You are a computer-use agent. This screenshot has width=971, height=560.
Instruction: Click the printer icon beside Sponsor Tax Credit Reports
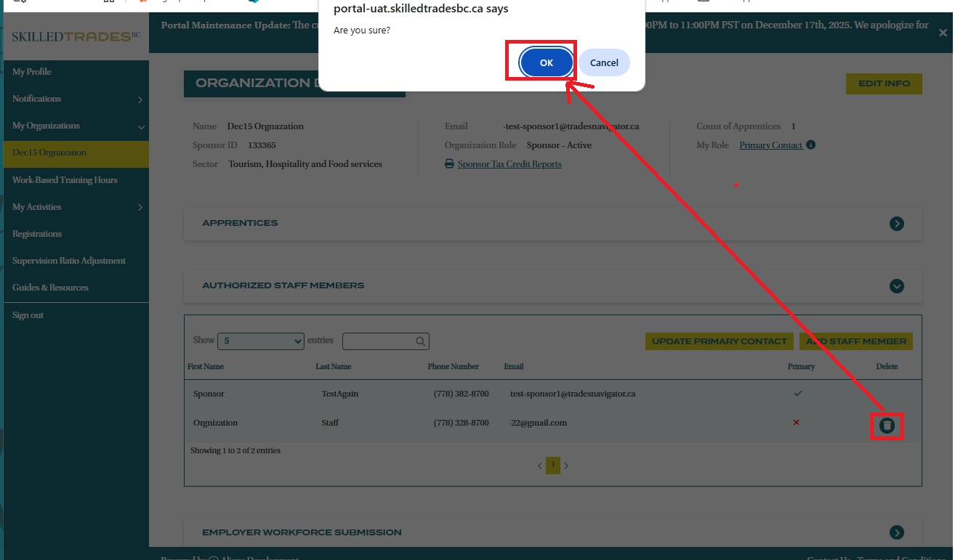coord(449,164)
